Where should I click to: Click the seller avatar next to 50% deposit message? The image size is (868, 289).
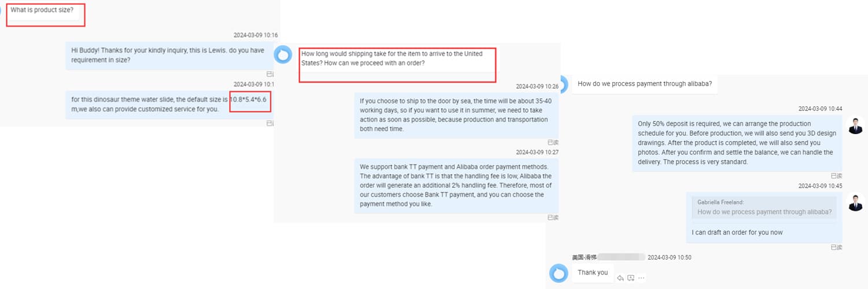pyautogui.click(x=855, y=125)
